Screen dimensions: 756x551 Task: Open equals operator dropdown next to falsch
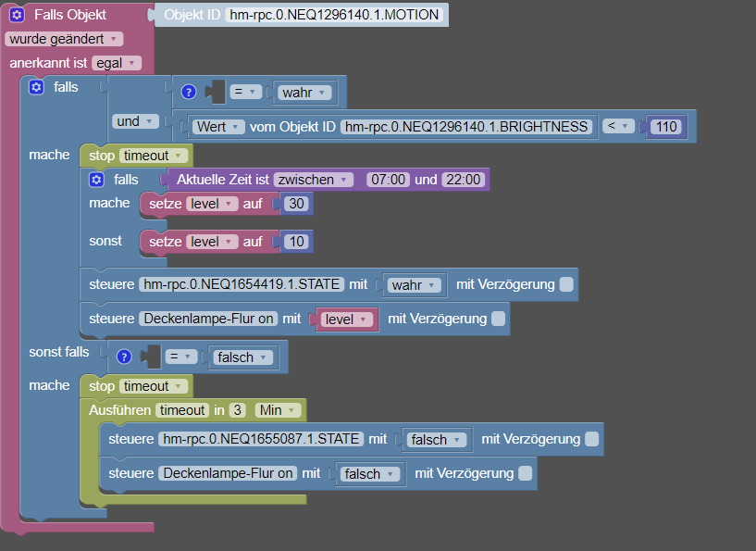pos(181,357)
